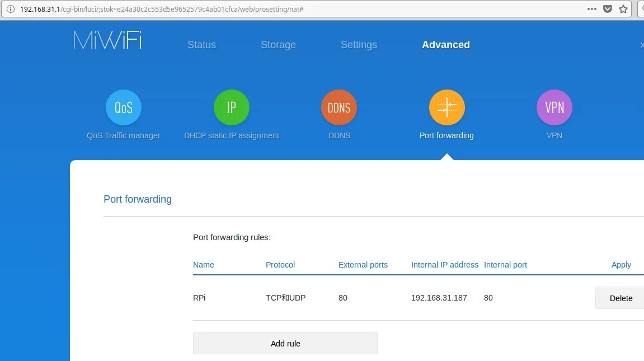Click the Internal IP address header
The image size is (644, 361).
pyautogui.click(x=445, y=265)
